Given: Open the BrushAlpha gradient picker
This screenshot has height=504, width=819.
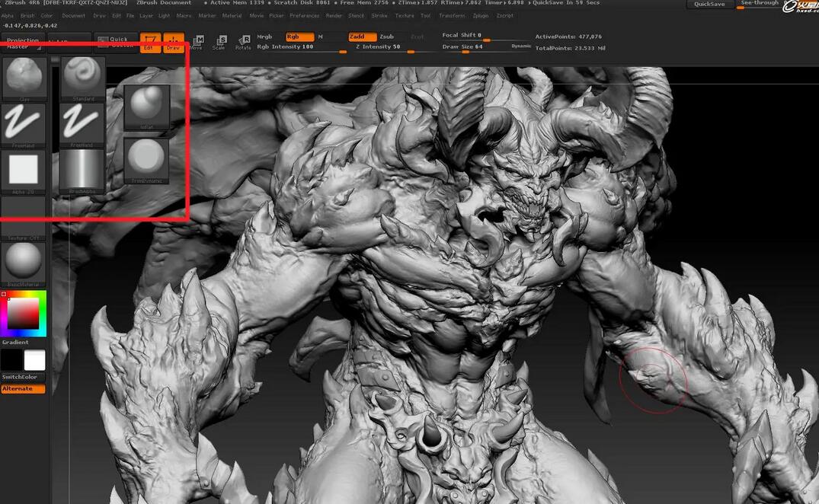Looking at the screenshot, I should [x=82, y=171].
